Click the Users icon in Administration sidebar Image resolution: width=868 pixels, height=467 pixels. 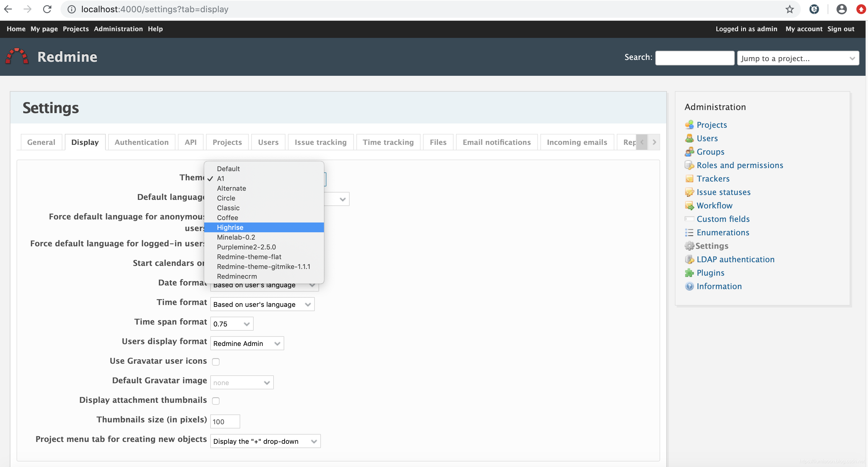(690, 138)
